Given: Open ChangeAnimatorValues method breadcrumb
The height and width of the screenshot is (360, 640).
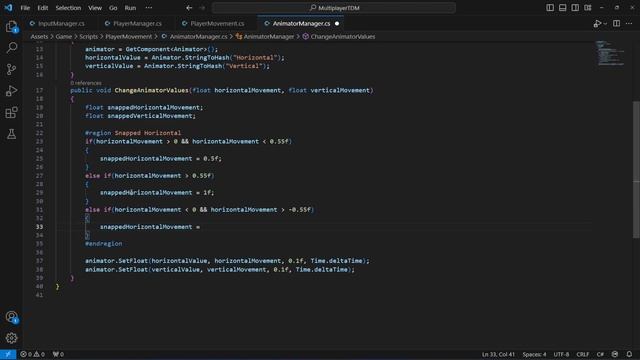Looking at the screenshot, I should [339, 36].
